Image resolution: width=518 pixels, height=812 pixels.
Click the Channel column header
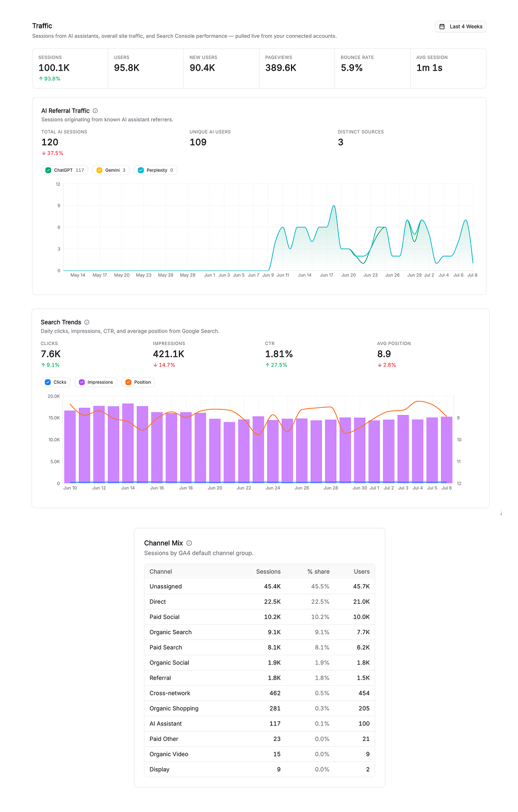(161, 572)
